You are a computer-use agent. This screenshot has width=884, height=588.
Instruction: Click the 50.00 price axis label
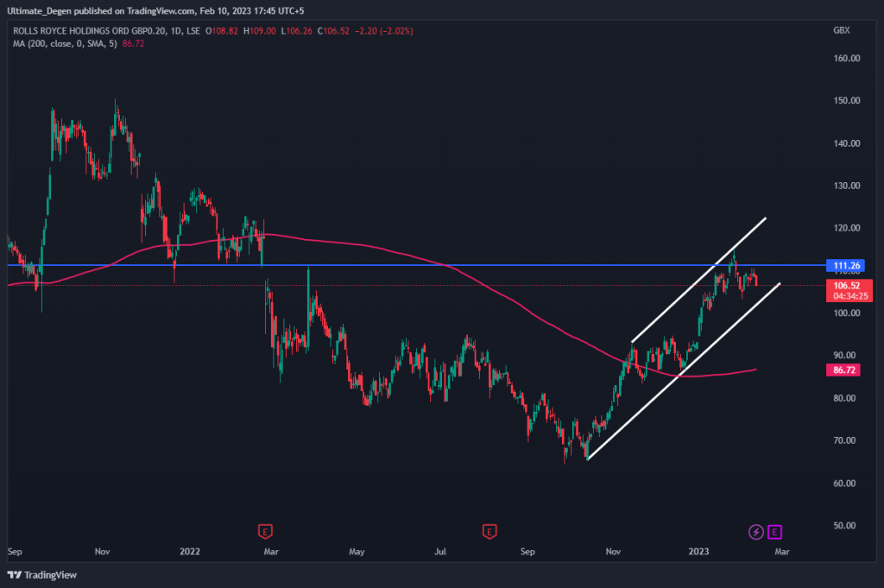(x=844, y=526)
